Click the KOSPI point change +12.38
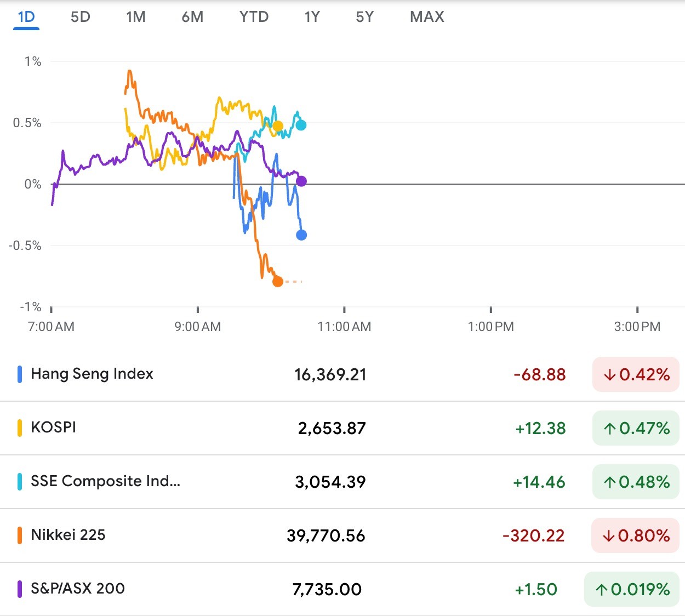 pyautogui.click(x=540, y=428)
